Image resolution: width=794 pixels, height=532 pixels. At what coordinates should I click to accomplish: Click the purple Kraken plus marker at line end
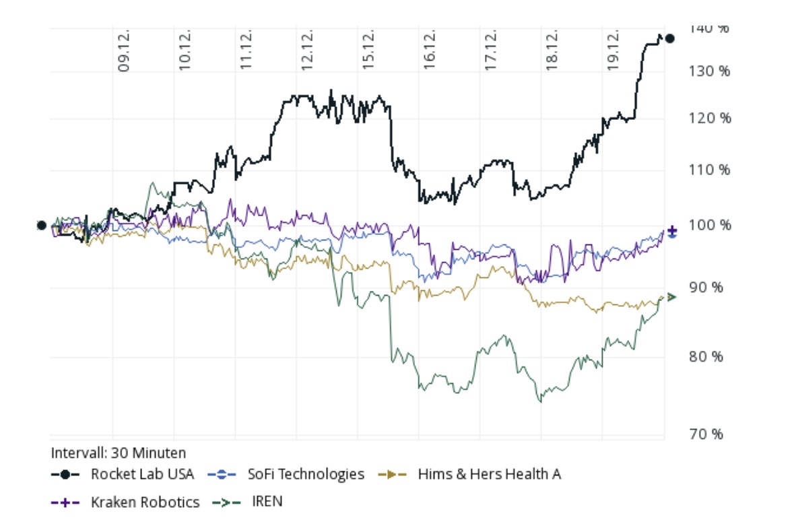pyautogui.click(x=671, y=230)
